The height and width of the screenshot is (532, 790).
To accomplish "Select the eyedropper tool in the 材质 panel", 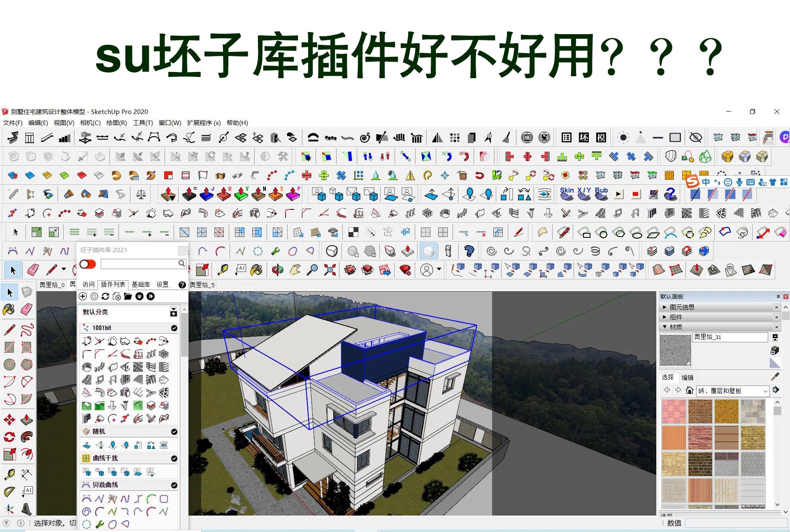I will (x=775, y=377).
